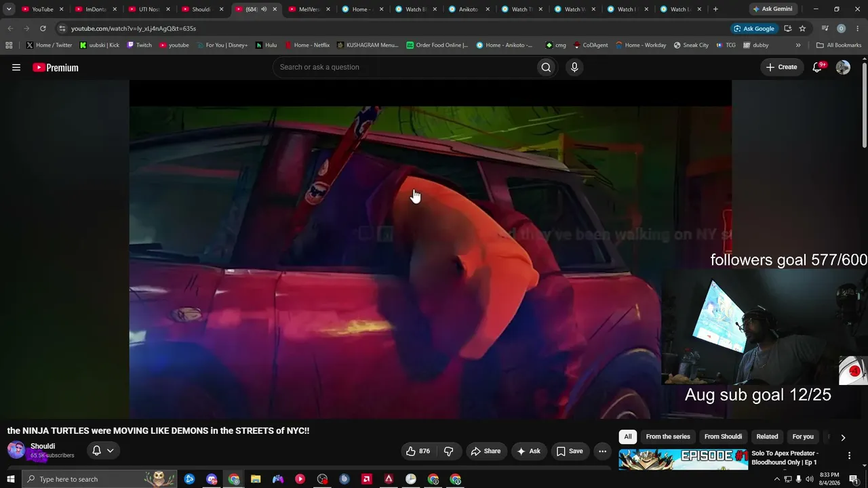Show more filter chips with the arrow

[x=843, y=437]
